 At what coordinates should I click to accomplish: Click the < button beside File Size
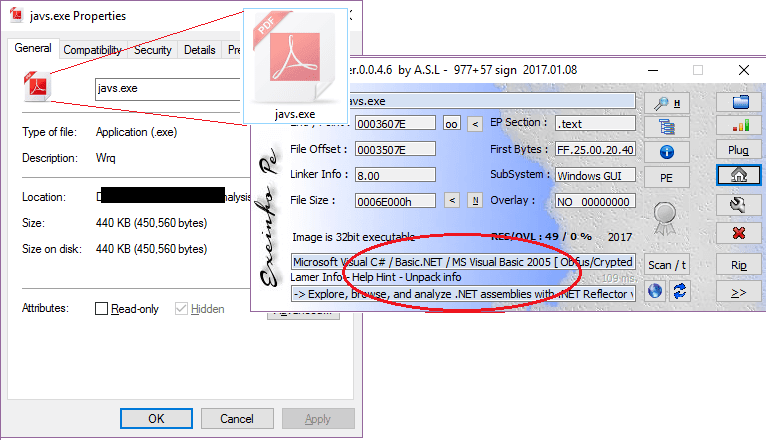click(x=452, y=201)
